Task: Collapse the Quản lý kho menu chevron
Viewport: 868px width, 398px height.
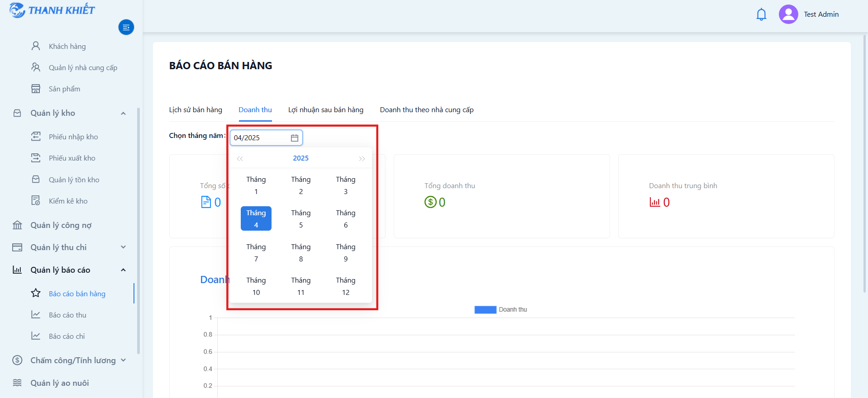Action: pyautogui.click(x=123, y=113)
